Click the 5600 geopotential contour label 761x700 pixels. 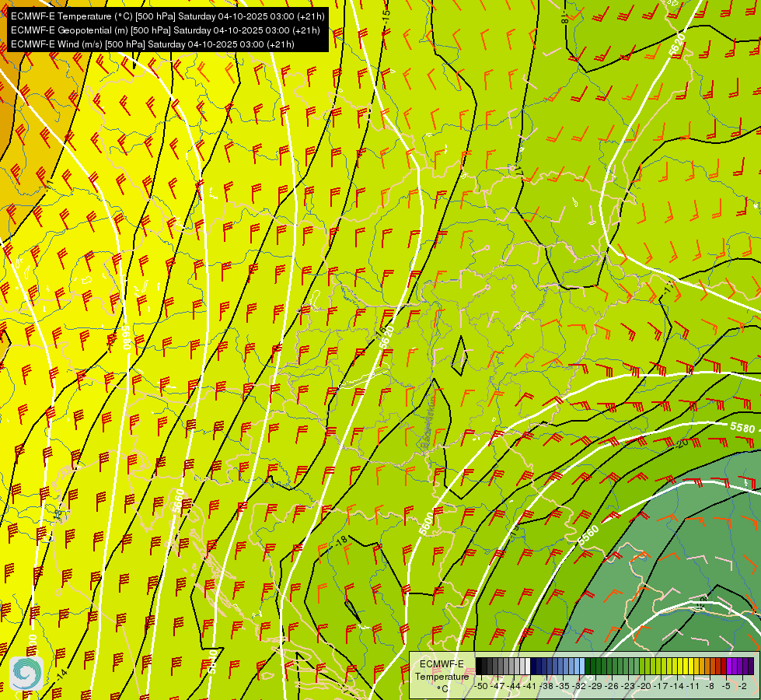tap(426, 525)
